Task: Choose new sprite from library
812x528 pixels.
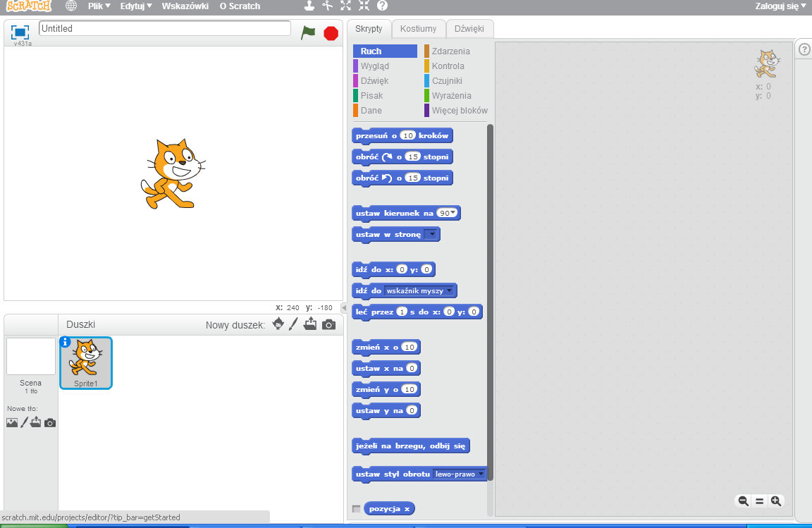Action: coord(278,324)
